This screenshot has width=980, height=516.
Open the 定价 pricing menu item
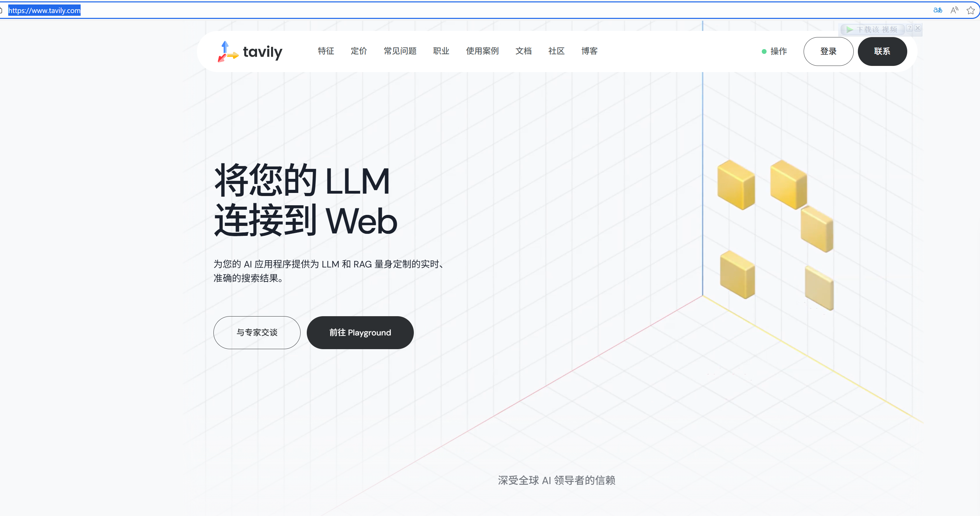click(x=358, y=51)
